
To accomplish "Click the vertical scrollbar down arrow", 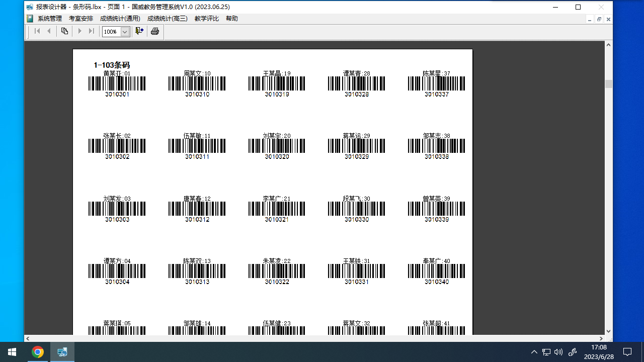I will click(608, 331).
